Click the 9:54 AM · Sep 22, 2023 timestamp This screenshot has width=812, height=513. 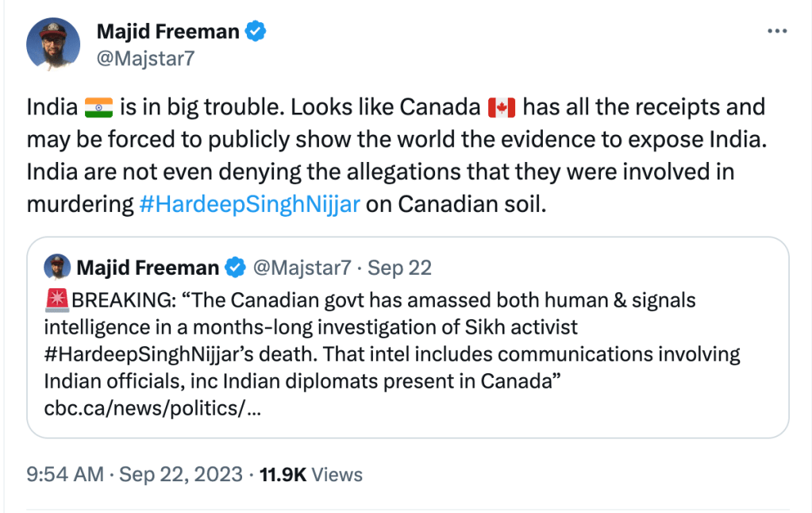[135, 475]
